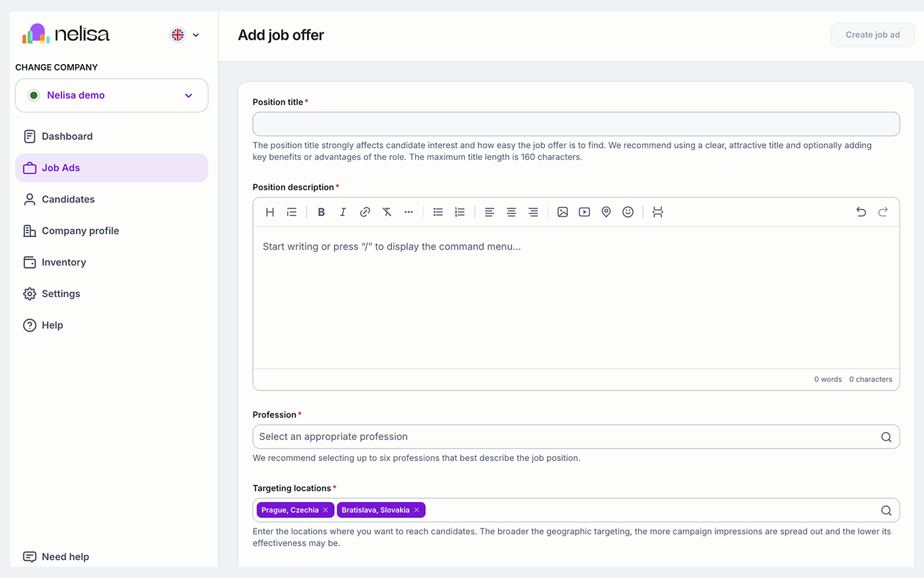Click the indent list icon in editor toolbar
Image resolution: width=924 pixels, height=578 pixels.
pyautogui.click(x=292, y=212)
